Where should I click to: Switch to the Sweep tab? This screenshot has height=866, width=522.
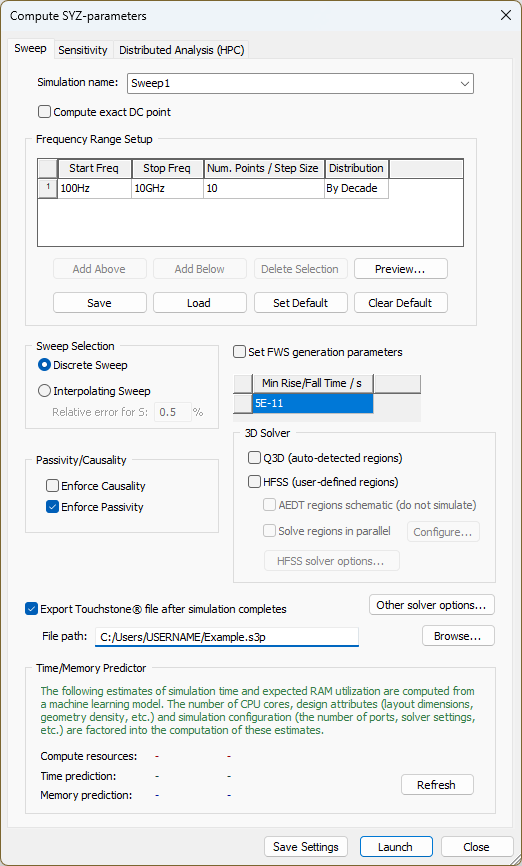30,48
